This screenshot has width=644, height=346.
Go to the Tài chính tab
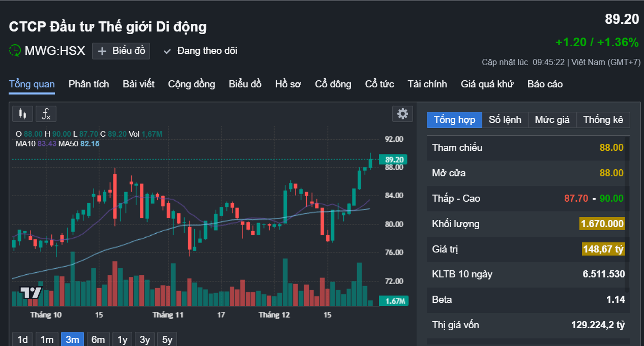point(427,84)
